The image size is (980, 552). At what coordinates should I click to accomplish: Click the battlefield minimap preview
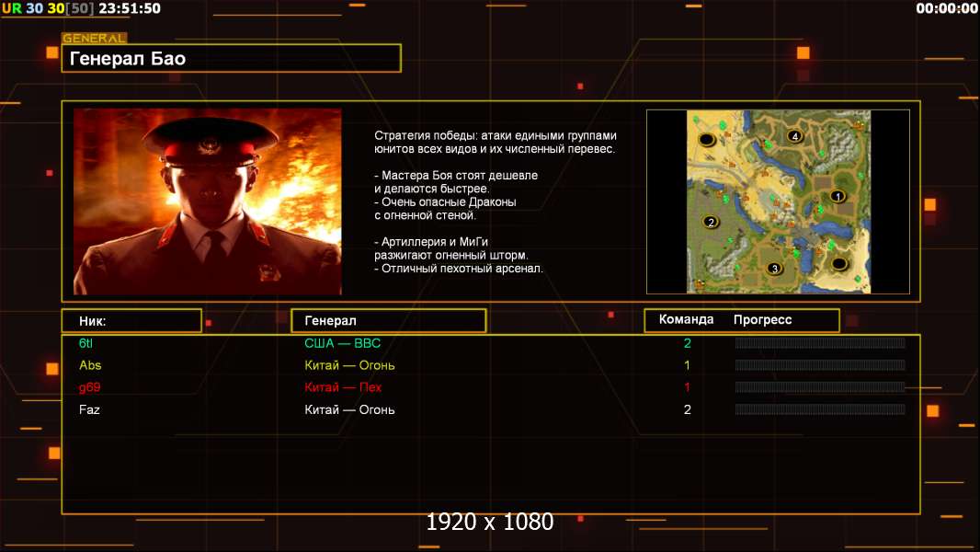point(778,201)
